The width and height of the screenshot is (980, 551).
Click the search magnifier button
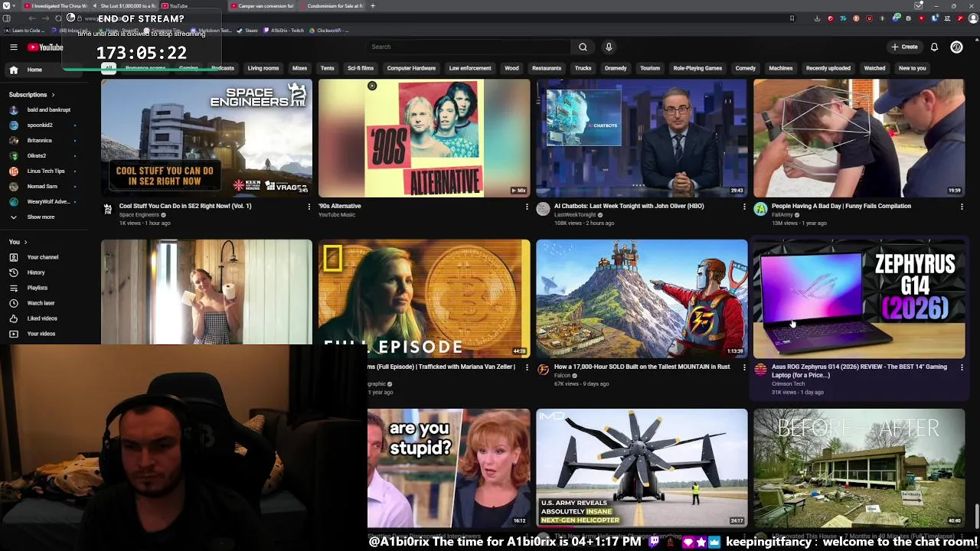pyautogui.click(x=583, y=47)
